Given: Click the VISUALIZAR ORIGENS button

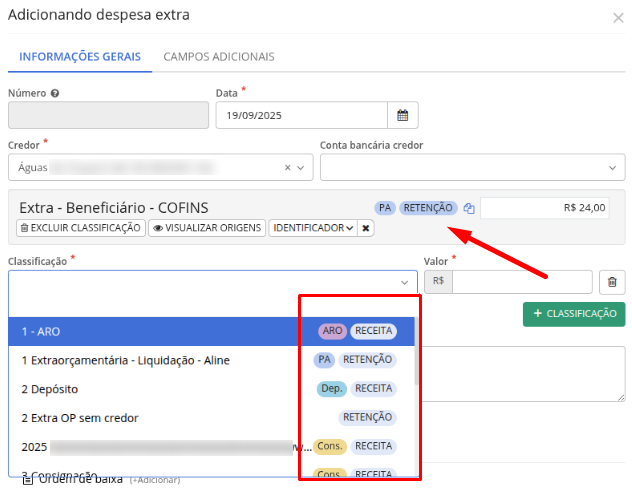Looking at the screenshot, I should [x=207, y=228].
